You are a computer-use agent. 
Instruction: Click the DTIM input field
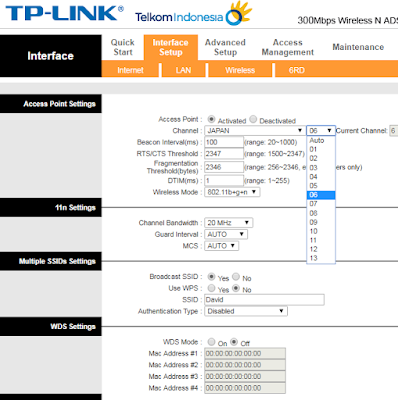(x=224, y=181)
